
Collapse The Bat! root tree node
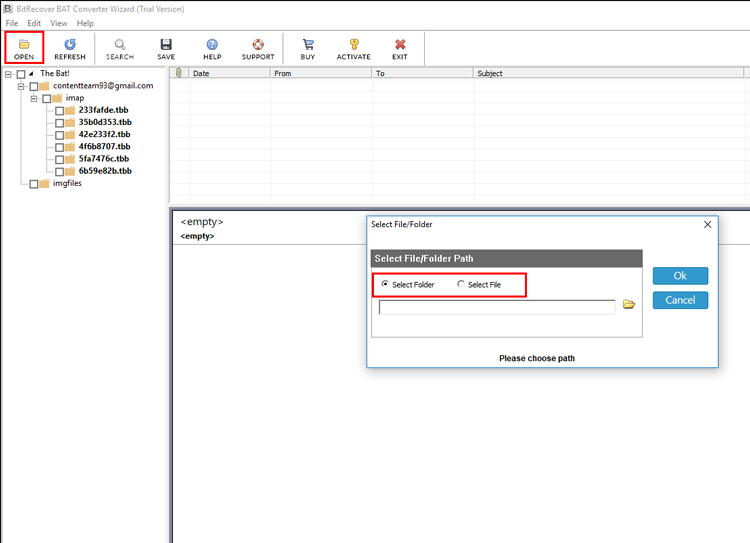tap(8, 74)
